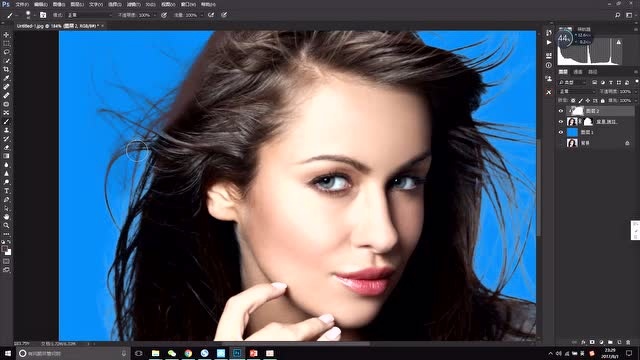Hide the masked portrait copy layer
Viewport: 640px width, 360px height.
click(x=561, y=122)
